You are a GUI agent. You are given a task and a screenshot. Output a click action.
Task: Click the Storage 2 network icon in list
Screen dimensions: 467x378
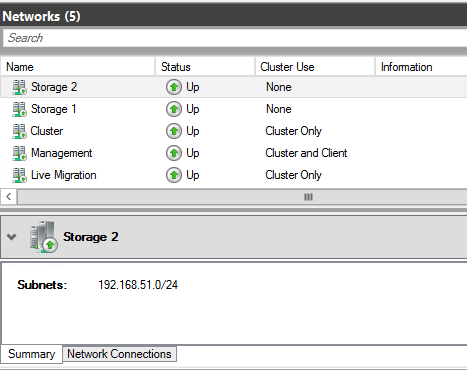pos(19,87)
